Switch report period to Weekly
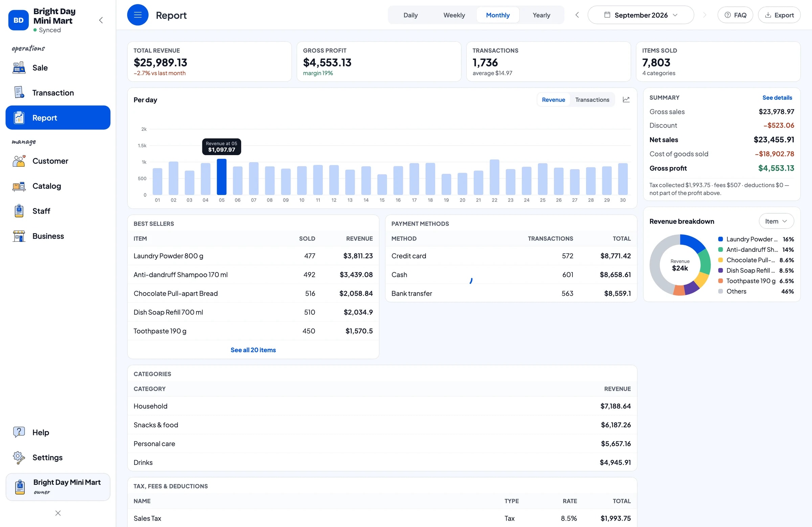 tap(454, 15)
